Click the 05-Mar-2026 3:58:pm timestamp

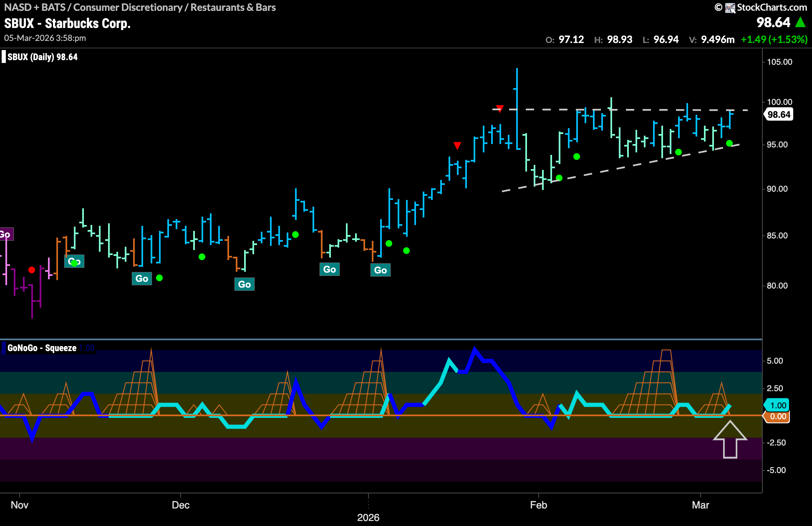coord(45,38)
